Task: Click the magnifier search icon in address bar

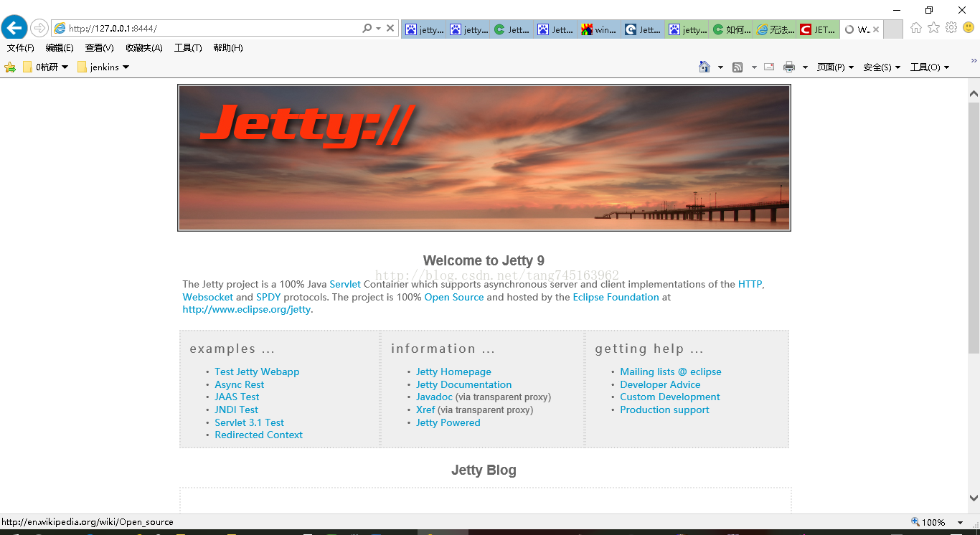Action: (x=367, y=28)
